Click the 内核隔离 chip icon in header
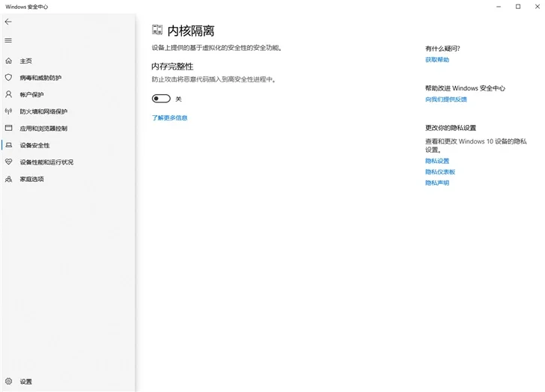Image resolution: width=545 pixels, height=392 pixels. coord(157,30)
